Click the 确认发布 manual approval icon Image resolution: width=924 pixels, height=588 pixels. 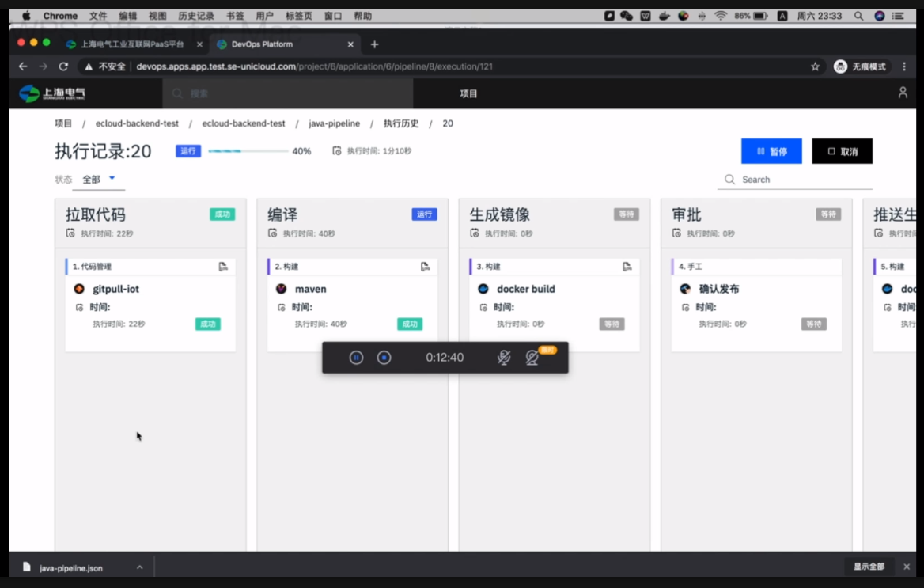(x=684, y=289)
